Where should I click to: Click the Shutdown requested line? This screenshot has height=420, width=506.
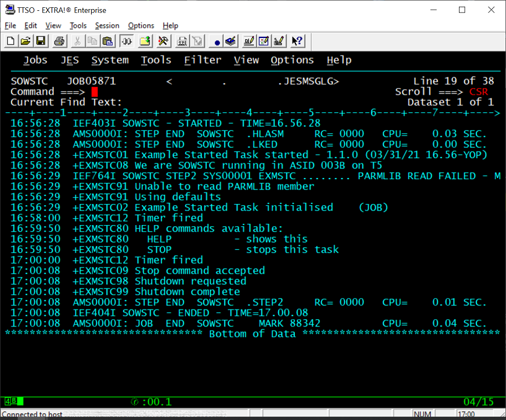(128, 281)
